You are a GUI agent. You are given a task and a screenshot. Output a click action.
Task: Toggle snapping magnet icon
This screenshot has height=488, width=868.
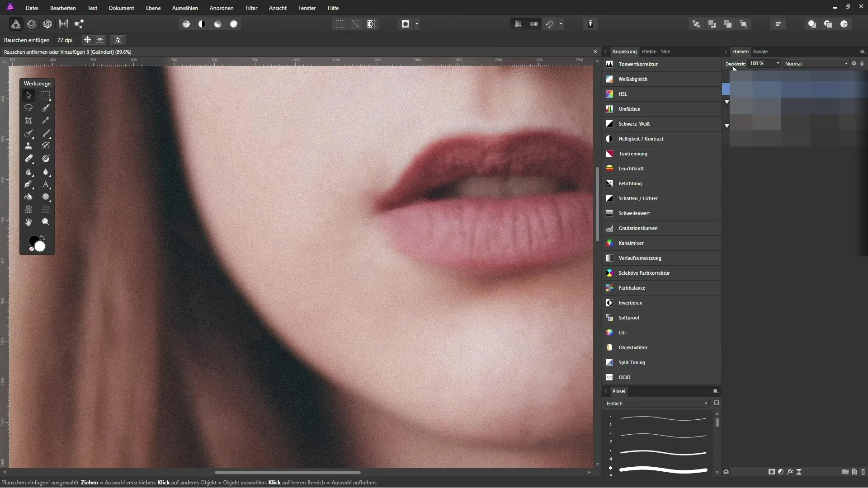(x=550, y=24)
